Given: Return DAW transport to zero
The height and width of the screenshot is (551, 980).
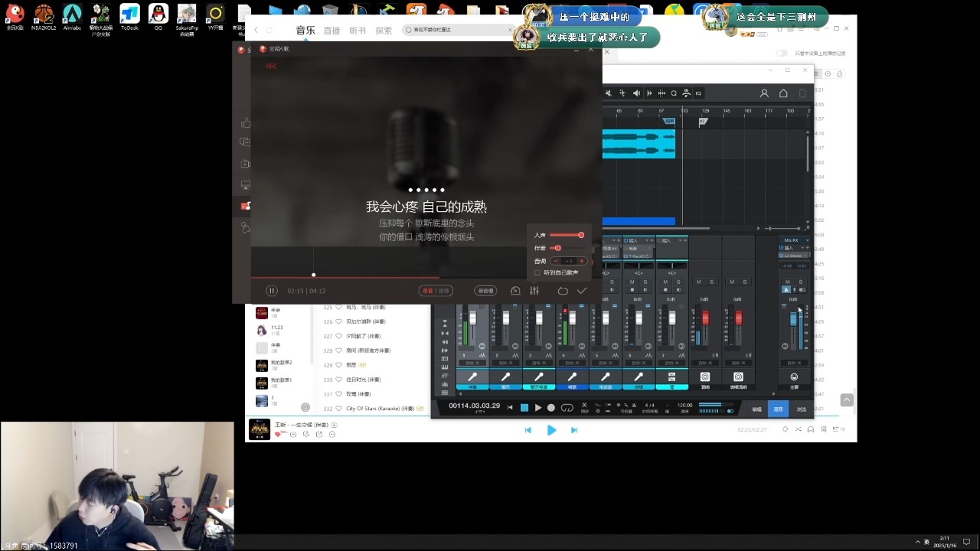Looking at the screenshot, I should [x=510, y=408].
